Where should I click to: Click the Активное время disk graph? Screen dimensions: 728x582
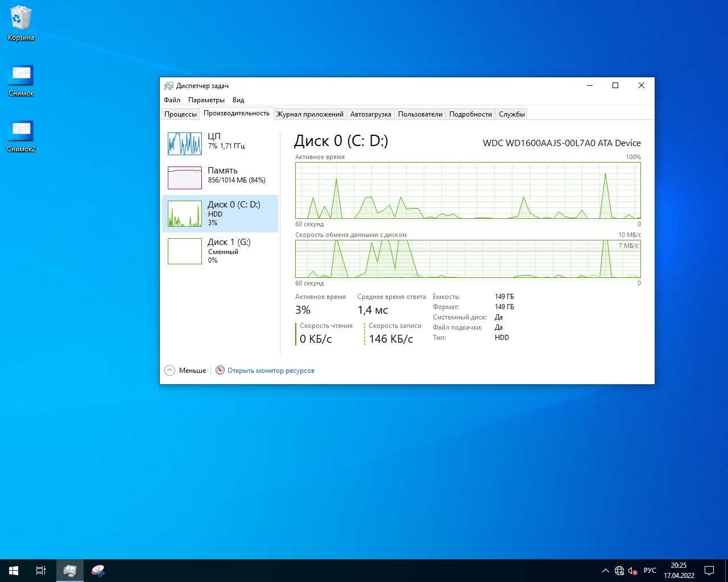coord(468,190)
